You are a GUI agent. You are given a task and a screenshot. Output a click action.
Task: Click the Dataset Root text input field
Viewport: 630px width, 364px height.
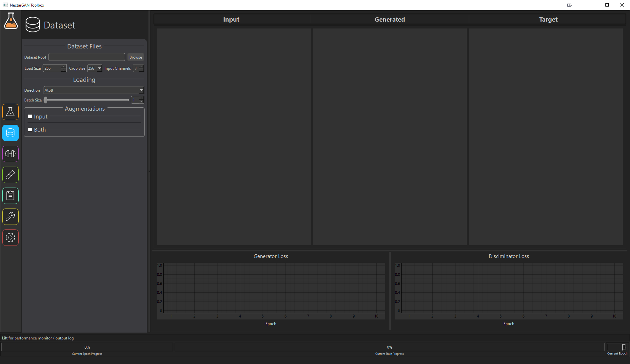click(x=86, y=57)
